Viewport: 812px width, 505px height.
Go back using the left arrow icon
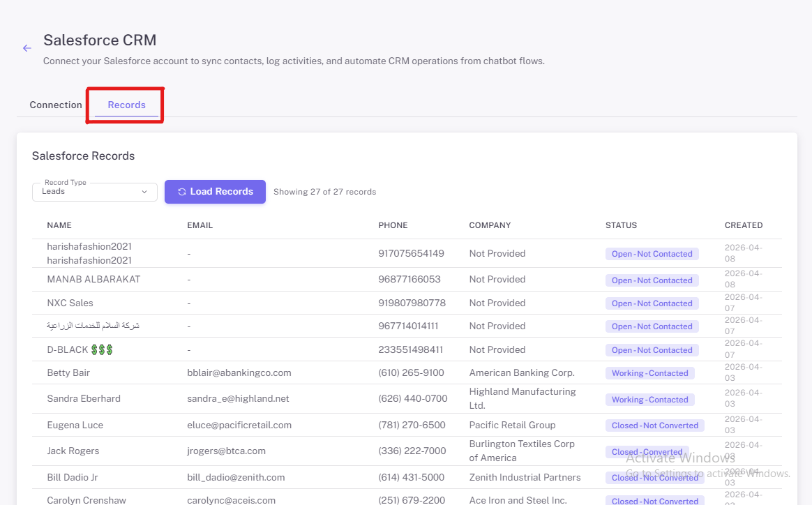(x=27, y=48)
